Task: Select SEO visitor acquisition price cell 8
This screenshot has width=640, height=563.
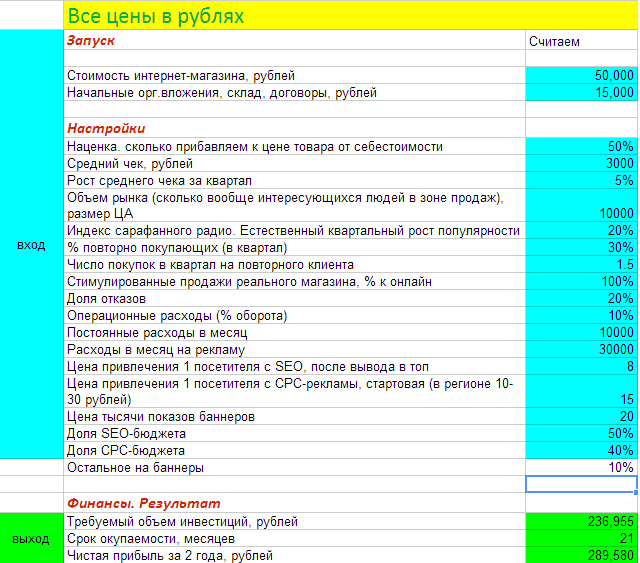Action: (x=581, y=366)
